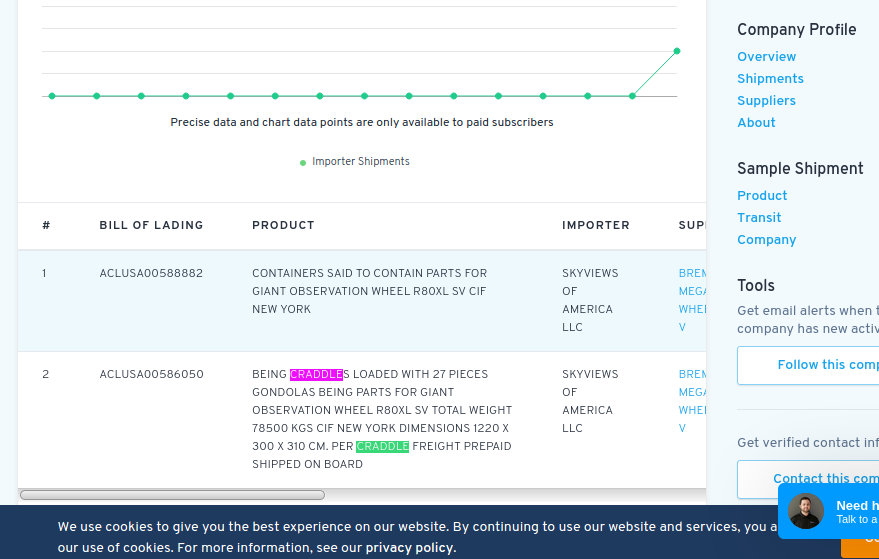Open the Overview link in Company Profile
879x559 pixels.
766,57
